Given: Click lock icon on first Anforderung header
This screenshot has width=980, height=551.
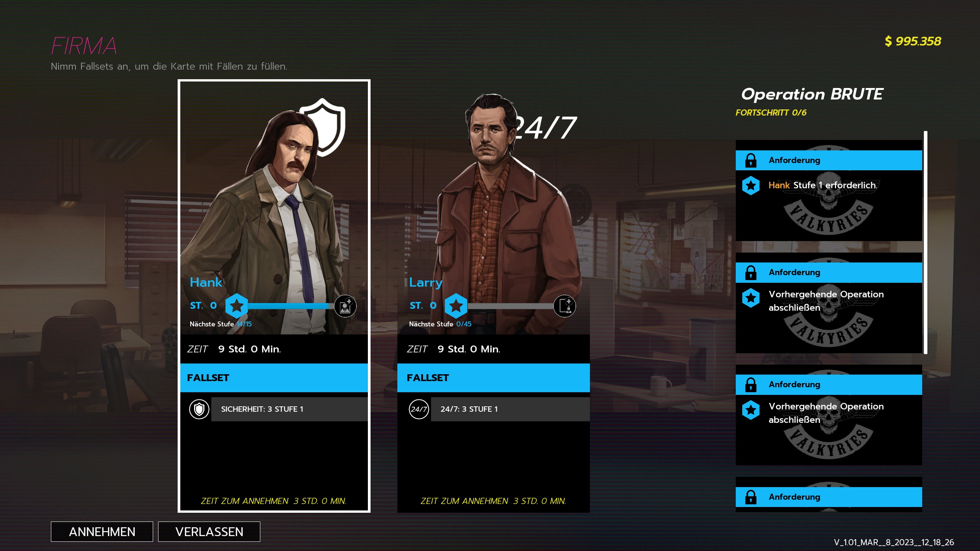Looking at the screenshot, I should [751, 160].
